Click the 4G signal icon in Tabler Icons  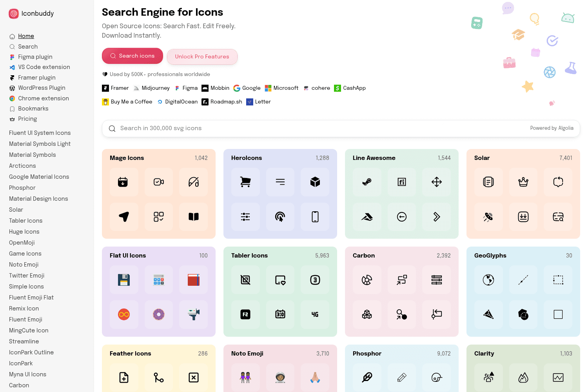tap(315, 314)
